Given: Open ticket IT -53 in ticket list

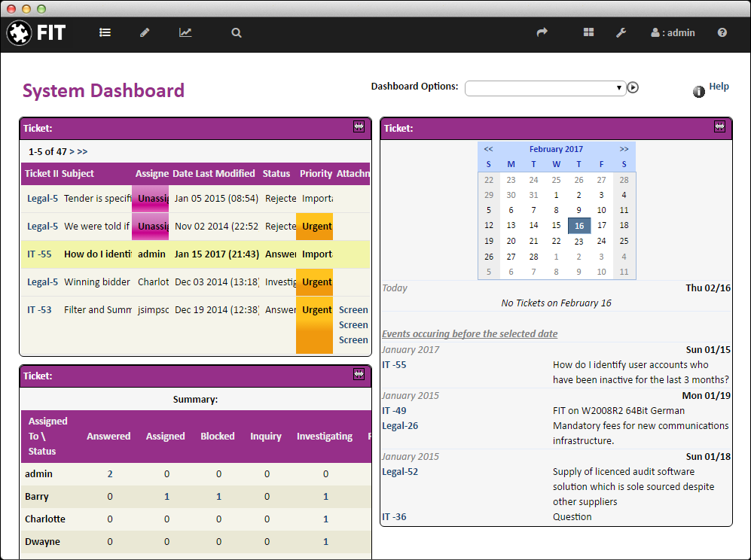Looking at the screenshot, I should (39, 309).
